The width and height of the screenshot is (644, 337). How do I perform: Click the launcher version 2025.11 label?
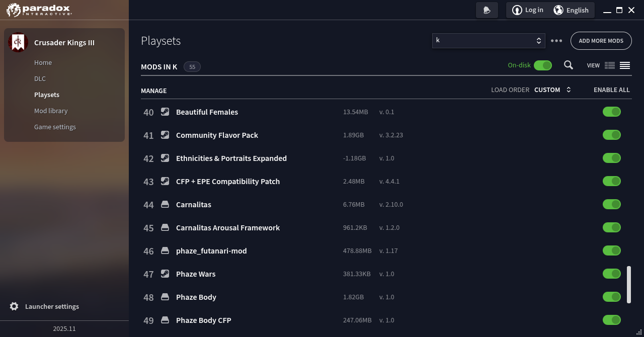coord(64,328)
